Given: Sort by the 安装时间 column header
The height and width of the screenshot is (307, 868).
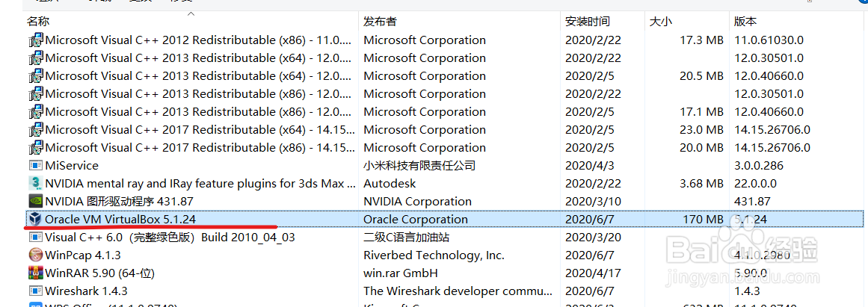Looking at the screenshot, I should point(588,22).
